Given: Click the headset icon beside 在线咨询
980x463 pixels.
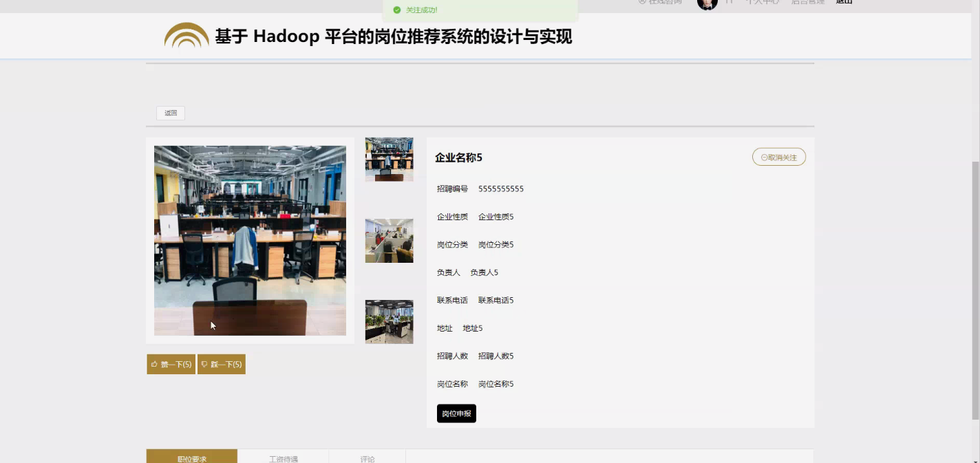Looking at the screenshot, I should (x=641, y=2).
